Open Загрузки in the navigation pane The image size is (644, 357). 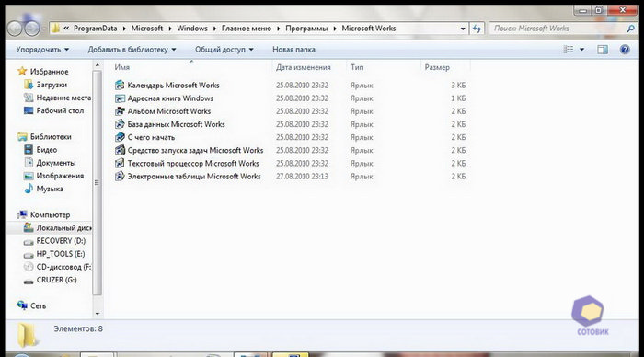pyautogui.click(x=52, y=85)
